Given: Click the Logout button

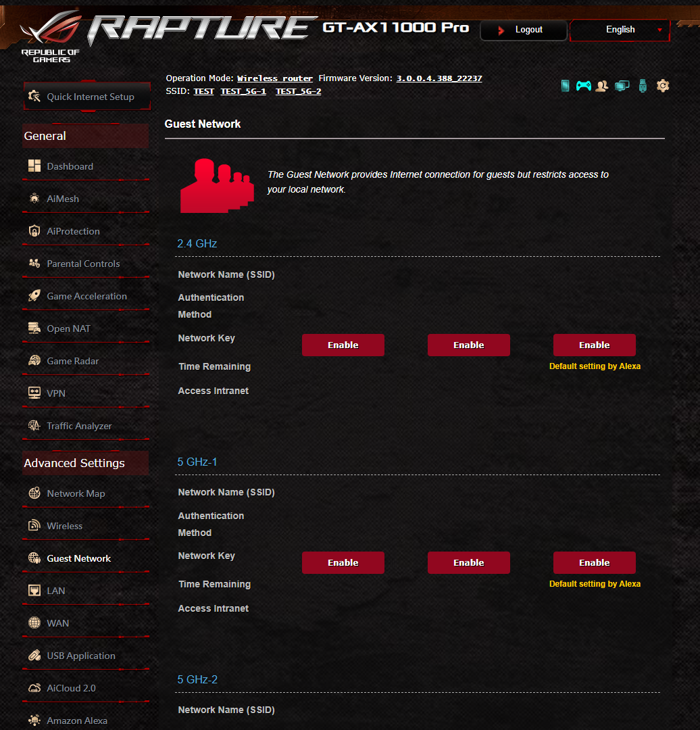Looking at the screenshot, I should click(524, 30).
